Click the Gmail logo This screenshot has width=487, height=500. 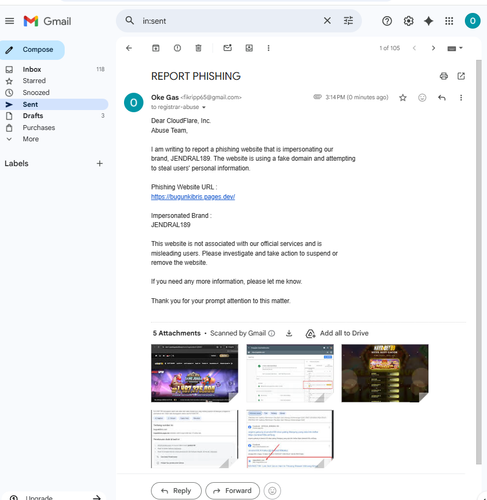coord(47,21)
